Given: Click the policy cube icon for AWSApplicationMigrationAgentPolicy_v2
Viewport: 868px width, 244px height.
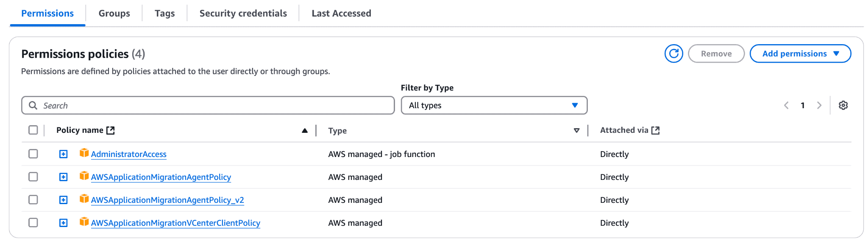Looking at the screenshot, I should 84,199.
